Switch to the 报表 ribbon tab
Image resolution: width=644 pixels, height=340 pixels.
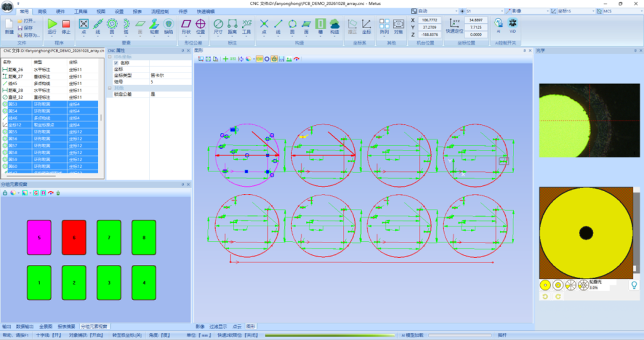coord(137,11)
